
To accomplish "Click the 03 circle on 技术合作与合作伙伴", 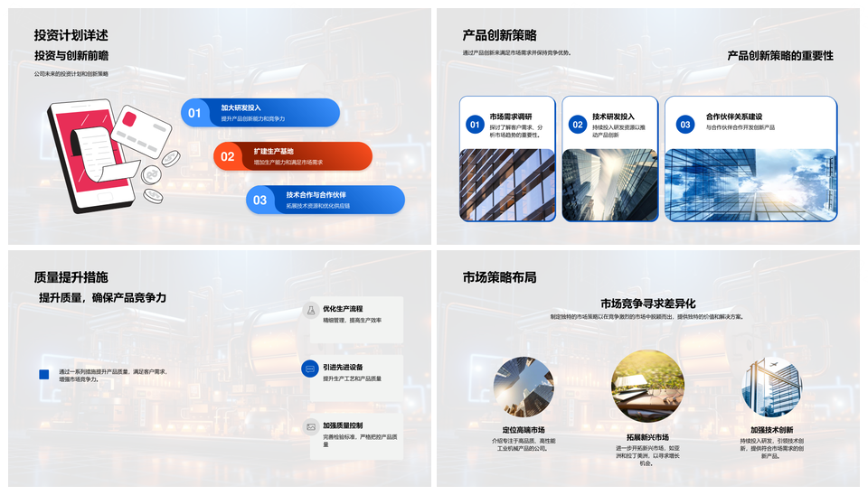I will pos(260,200).
